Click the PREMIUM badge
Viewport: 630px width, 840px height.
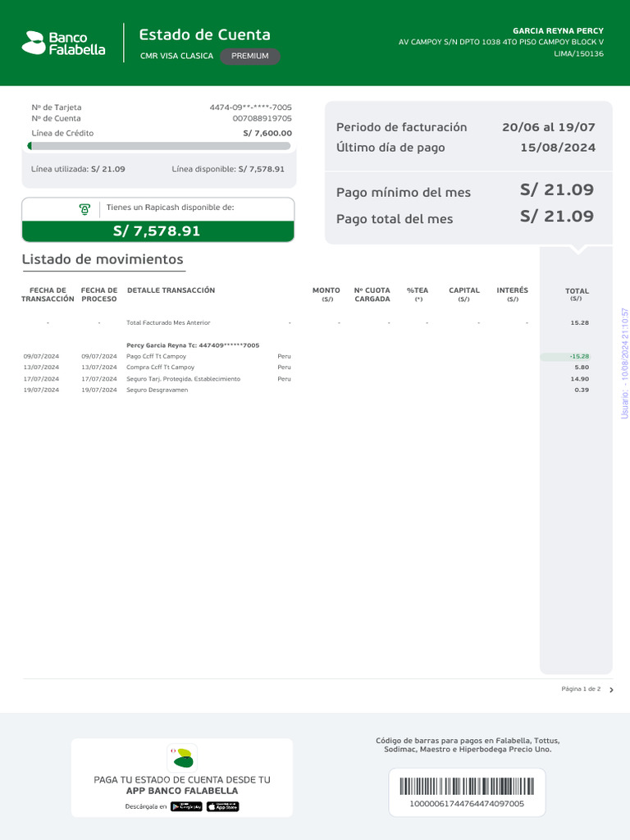(x=250, y=56)
